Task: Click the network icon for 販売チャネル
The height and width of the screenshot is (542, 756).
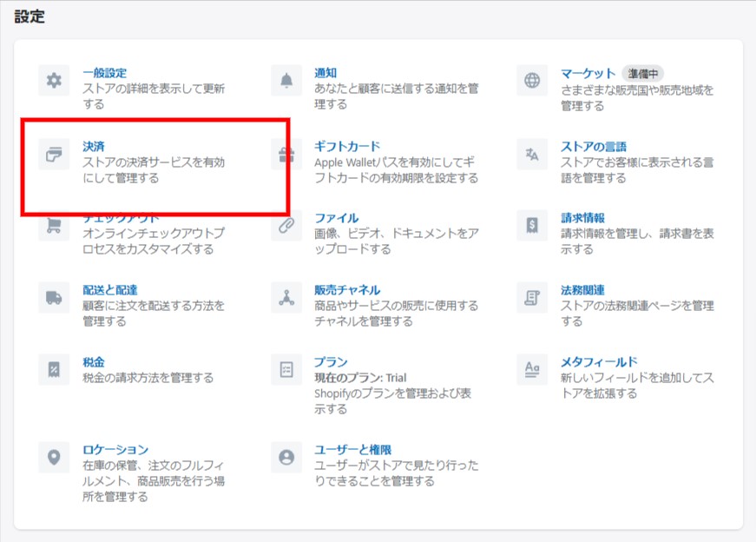Action: point(286,298)
